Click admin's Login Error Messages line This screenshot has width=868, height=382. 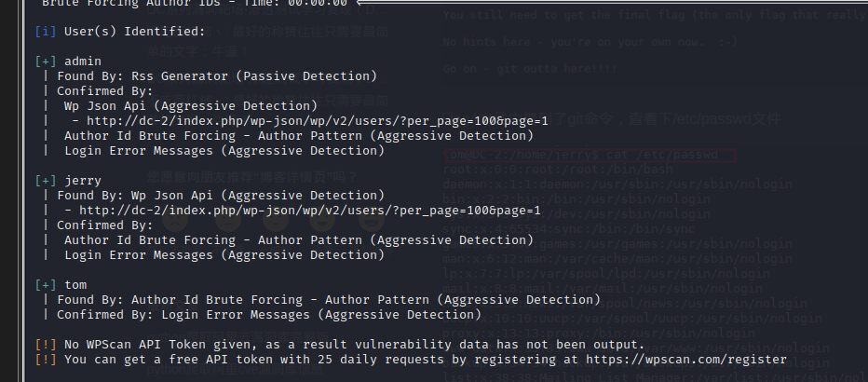[x=224, y=151]
